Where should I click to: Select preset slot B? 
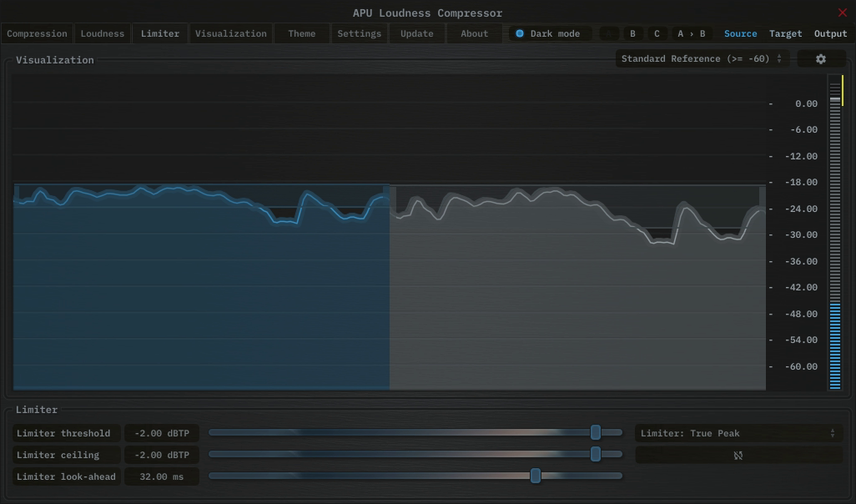click(632, 33)
